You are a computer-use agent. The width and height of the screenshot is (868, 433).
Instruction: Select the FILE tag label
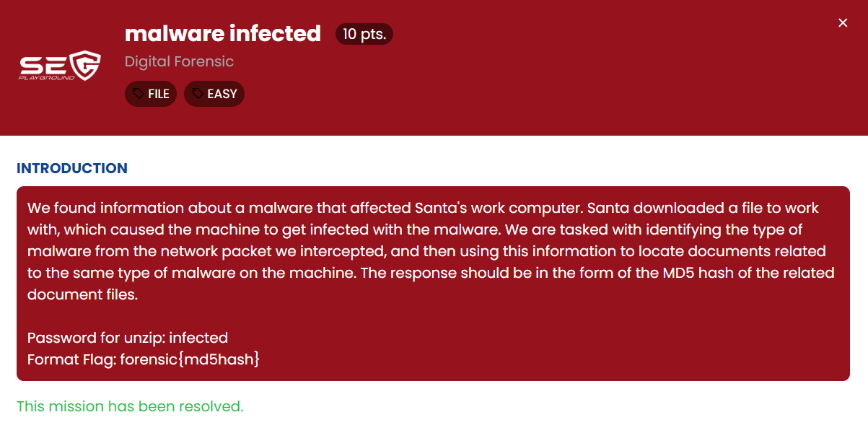point(159,94)
